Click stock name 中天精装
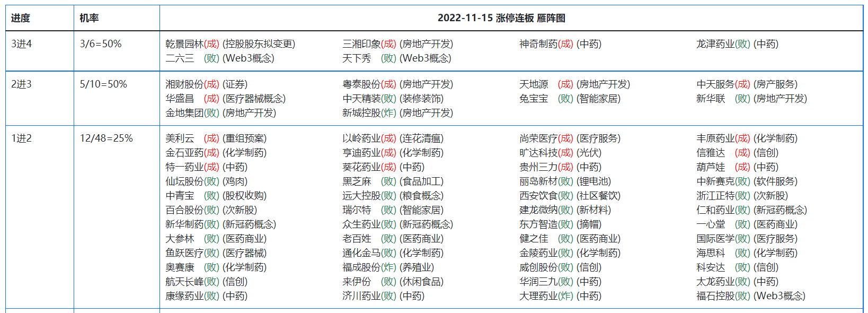 (361, 99)
